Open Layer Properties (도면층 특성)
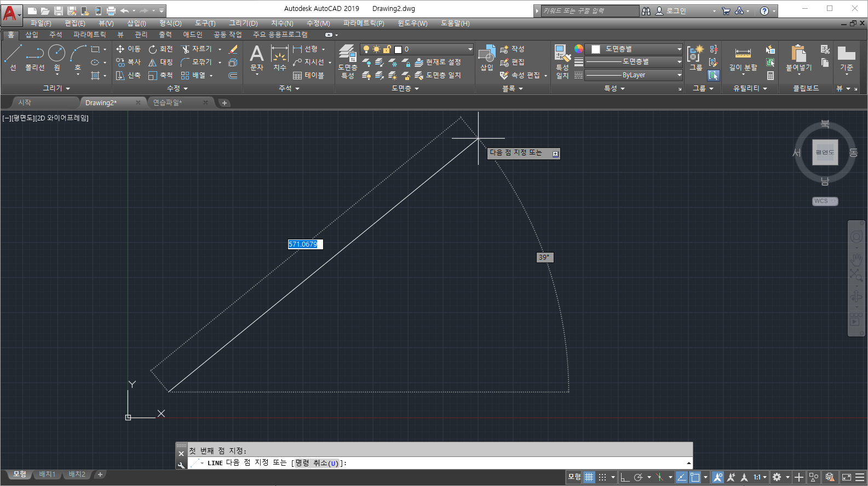This screenshot has height=486, width=868. click(348, 61)
